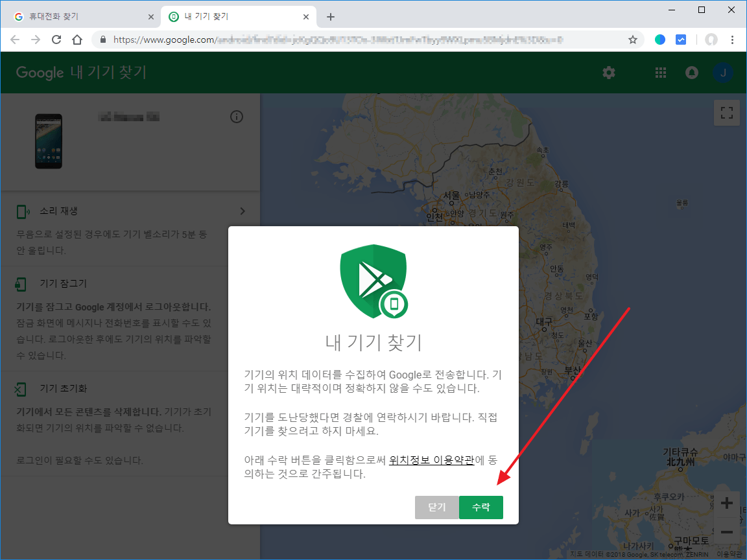The width and height of the screenshot is (747, 560).
Task: Reload the current page
Action: [56, 40]
